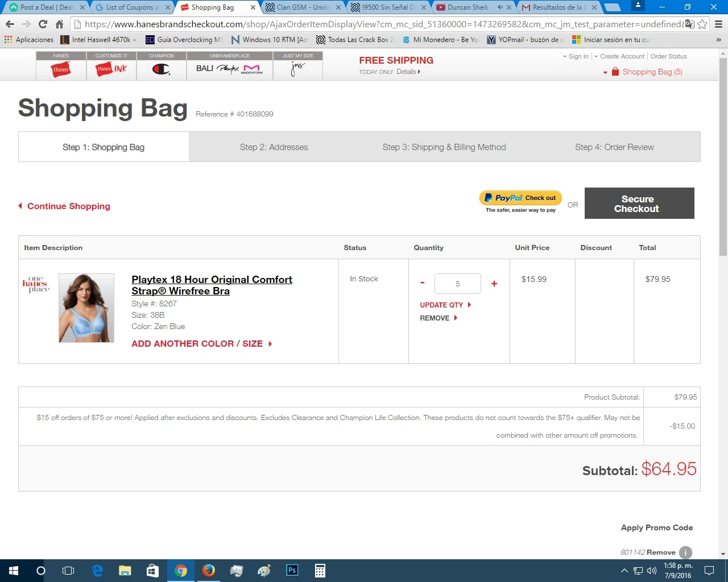Go to the browser Home icon
Screen dimensions: 728x582
pos(59,24)
